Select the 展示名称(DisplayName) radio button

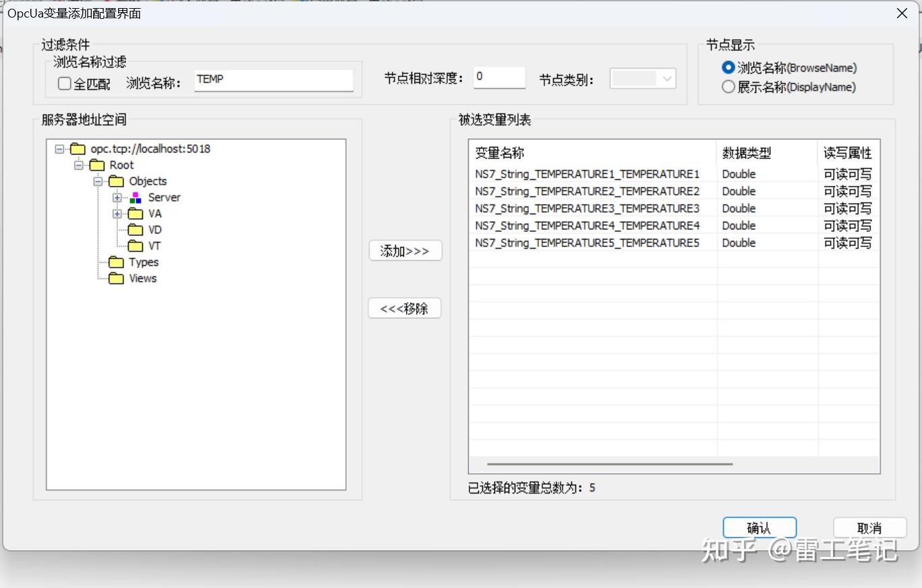(728, 86)
